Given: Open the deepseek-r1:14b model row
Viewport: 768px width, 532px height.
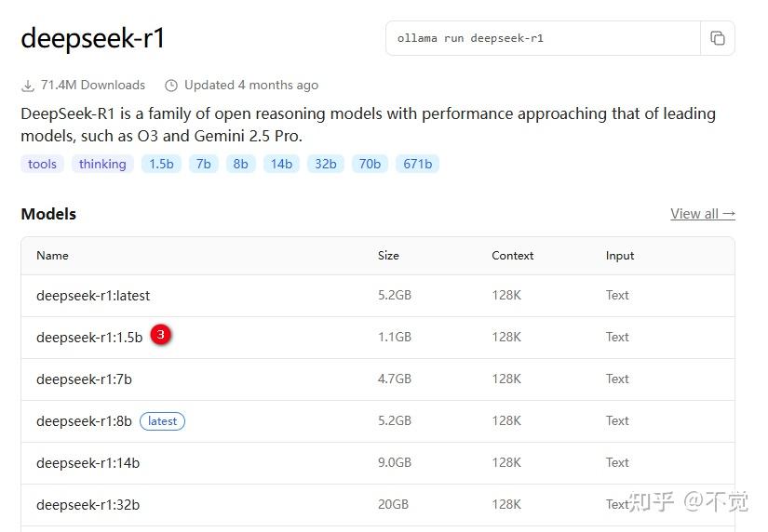Looking at the screenshot, I should coord(88,463).
